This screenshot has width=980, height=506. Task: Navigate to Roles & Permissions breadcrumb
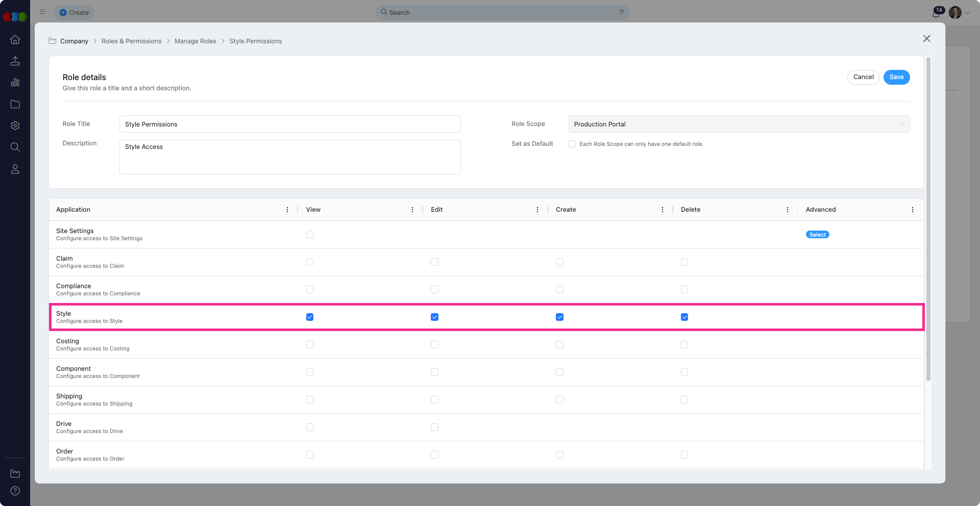131,41
